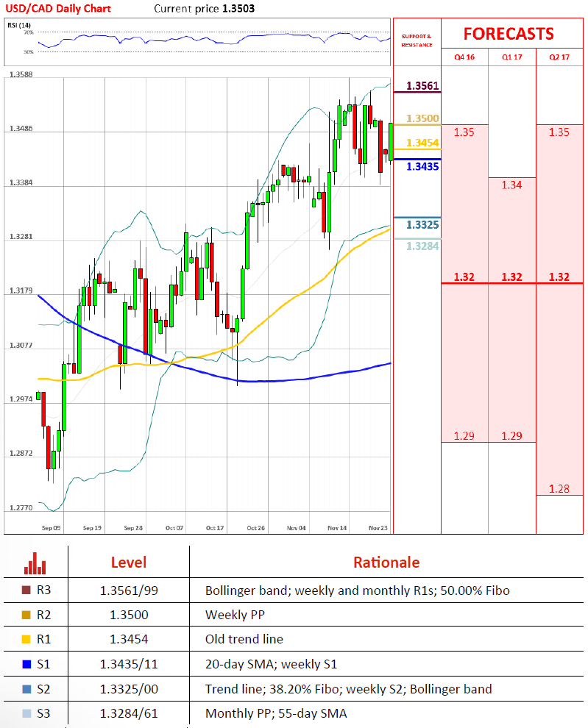Click the 'Rationale' table column header
The width and height of the screenshot is (588, 728).
(386, 563)
